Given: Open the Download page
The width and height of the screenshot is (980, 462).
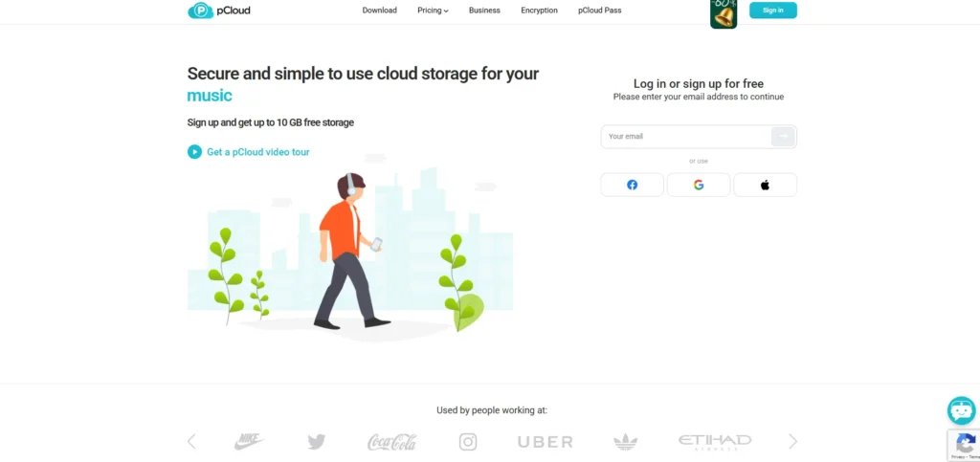Looking at the screenshot, I should pos(379,11).
